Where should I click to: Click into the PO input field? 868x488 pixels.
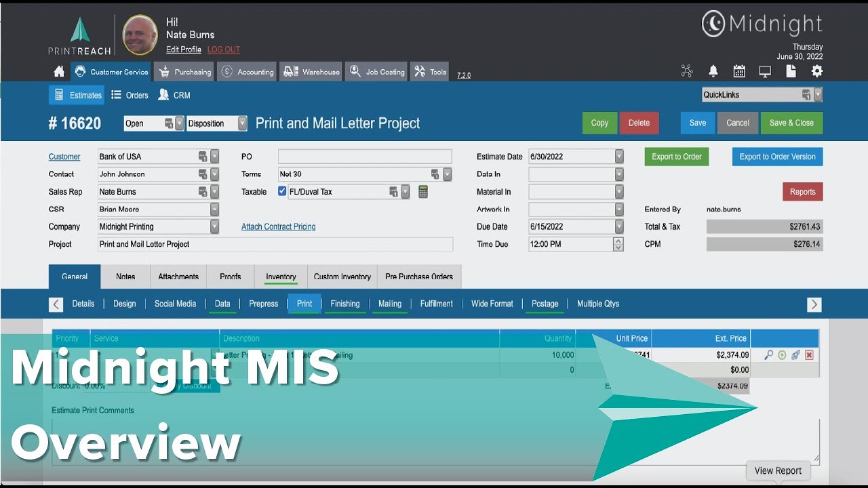(365, 157)
